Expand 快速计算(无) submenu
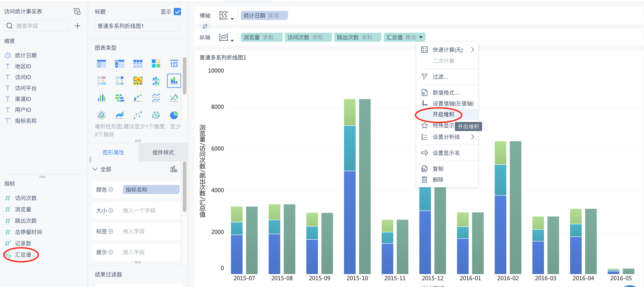The width and height of the screenshot is (644, 287). [x=472, y=50]
